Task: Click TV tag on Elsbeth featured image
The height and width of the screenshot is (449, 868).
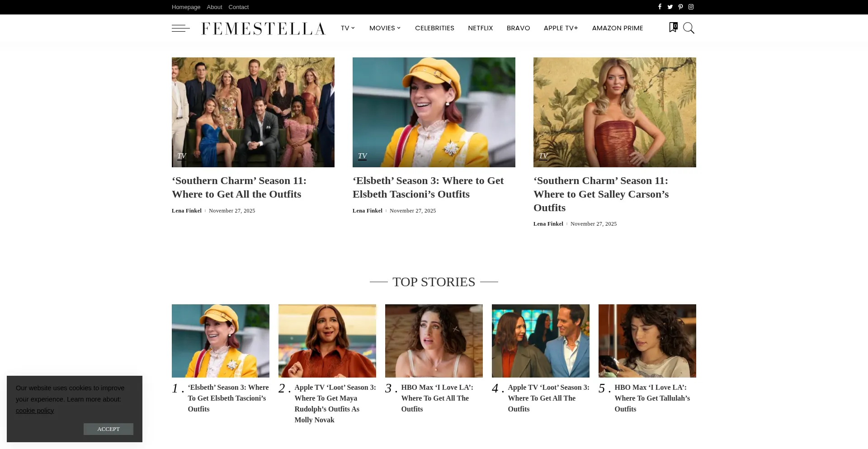Action: 362,156
